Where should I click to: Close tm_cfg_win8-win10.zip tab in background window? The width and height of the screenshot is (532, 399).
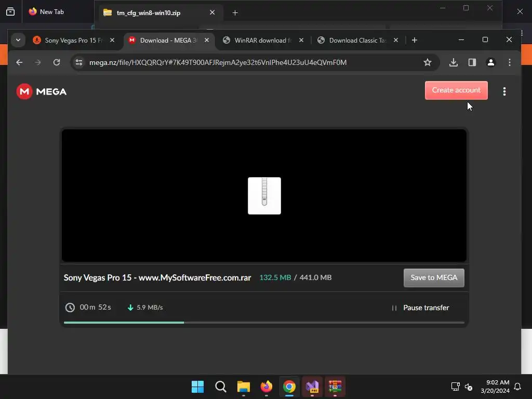pos(212,12)
